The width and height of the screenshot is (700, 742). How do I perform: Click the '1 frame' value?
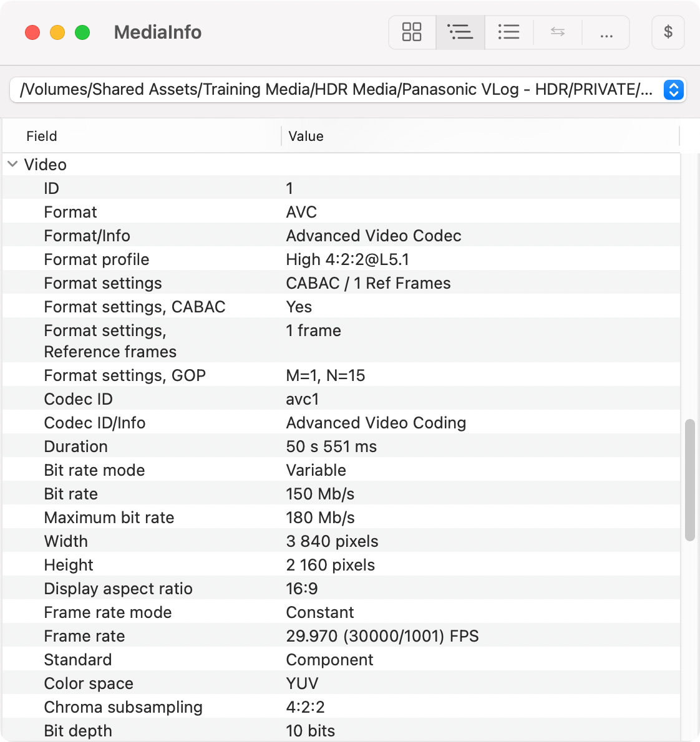pyautogui.click(x=314, y=330)
